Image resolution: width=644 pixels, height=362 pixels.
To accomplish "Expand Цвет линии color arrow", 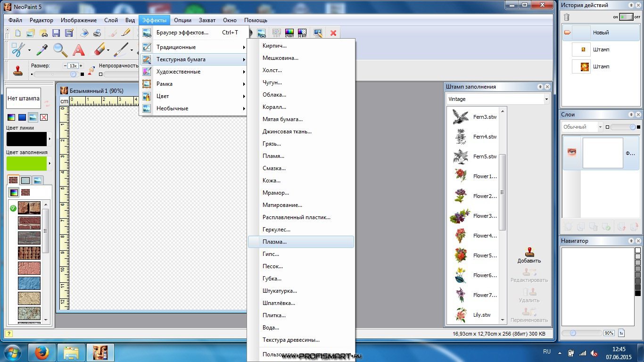I will [x=50, y=139].
